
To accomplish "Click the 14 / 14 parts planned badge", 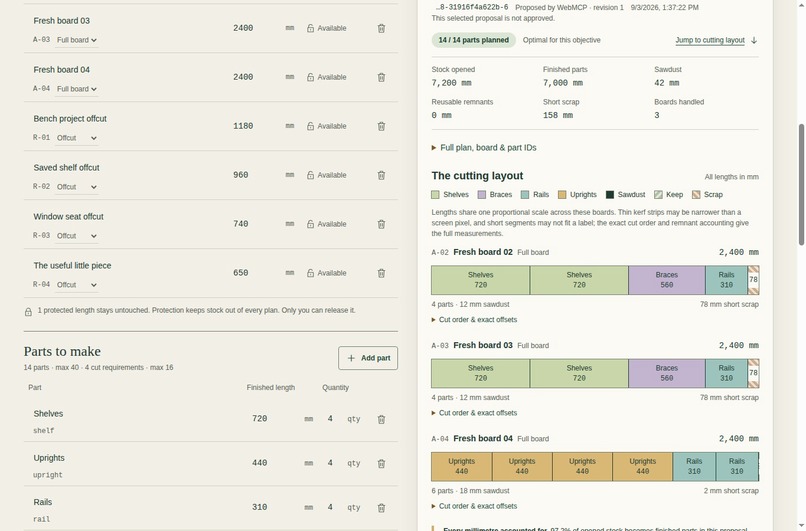I will 473,40.
